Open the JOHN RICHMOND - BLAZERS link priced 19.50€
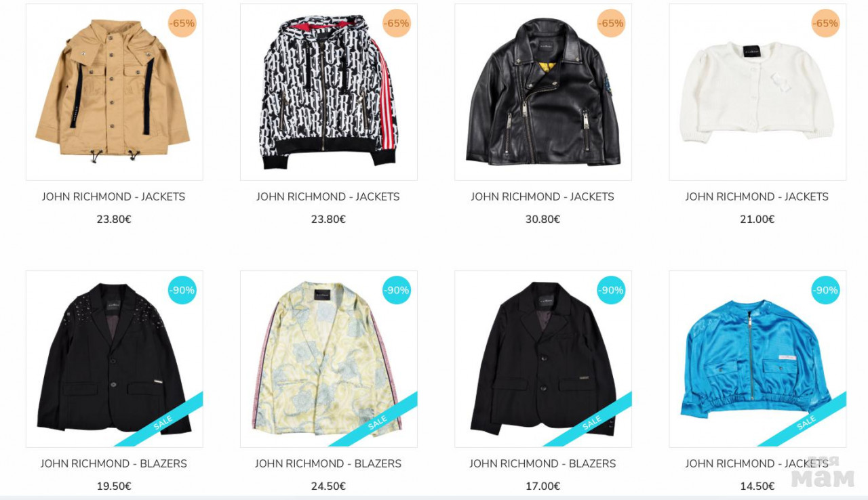The width and height of the screenshot is (868, 500). pyautogui.click(x=114, y=463)
